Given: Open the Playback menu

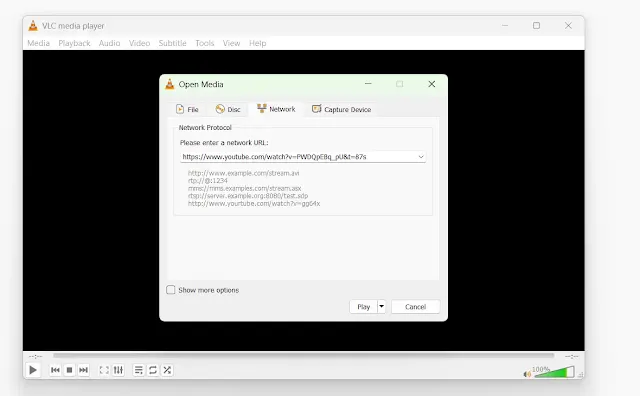Looking at the screenshot, I should [74, 43].
